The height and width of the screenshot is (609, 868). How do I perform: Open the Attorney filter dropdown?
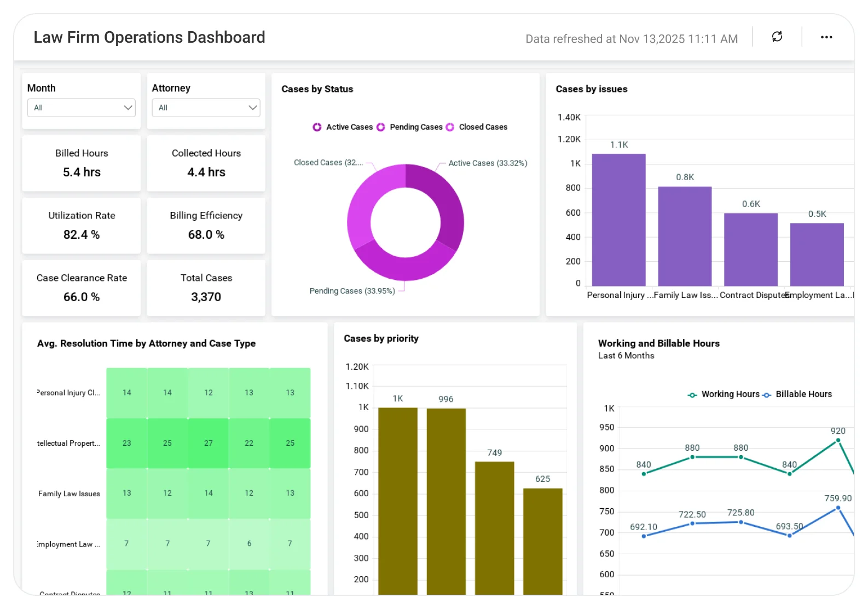(x=206, y=107)
